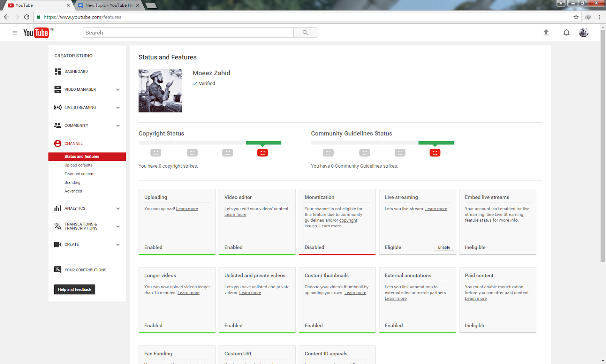The width and height of the screenshot is (606, 364).
Task: Click the first sad face under Copyright Status
Action: point(156,152)
